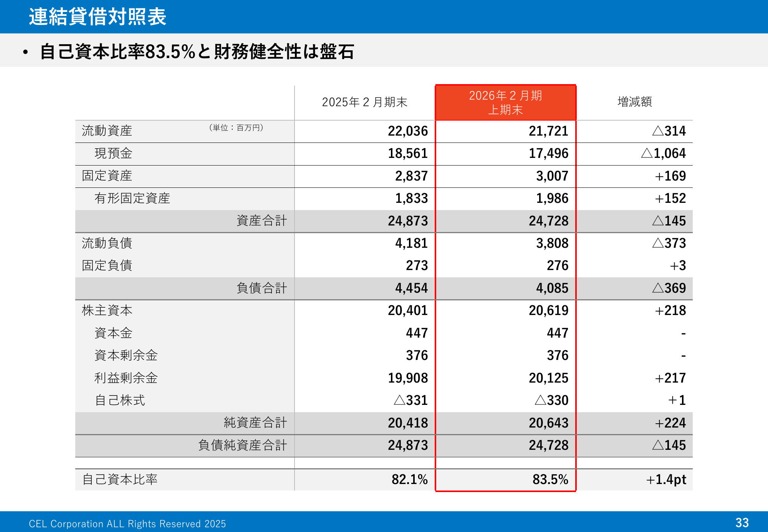Screen dimensions: 768x532
Task: Click the +1.4pt change value
Action: [666, 479]
